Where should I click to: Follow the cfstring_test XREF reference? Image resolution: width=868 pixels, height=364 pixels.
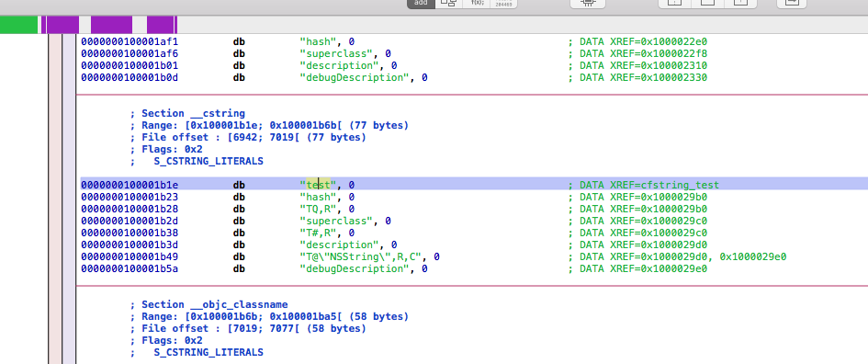coord(681,185)
